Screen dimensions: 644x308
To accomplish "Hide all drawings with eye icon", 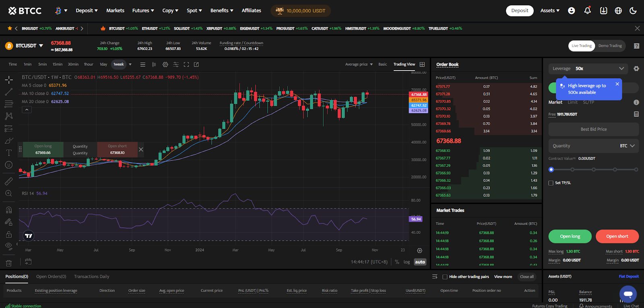I will click(x=9, y=246).
